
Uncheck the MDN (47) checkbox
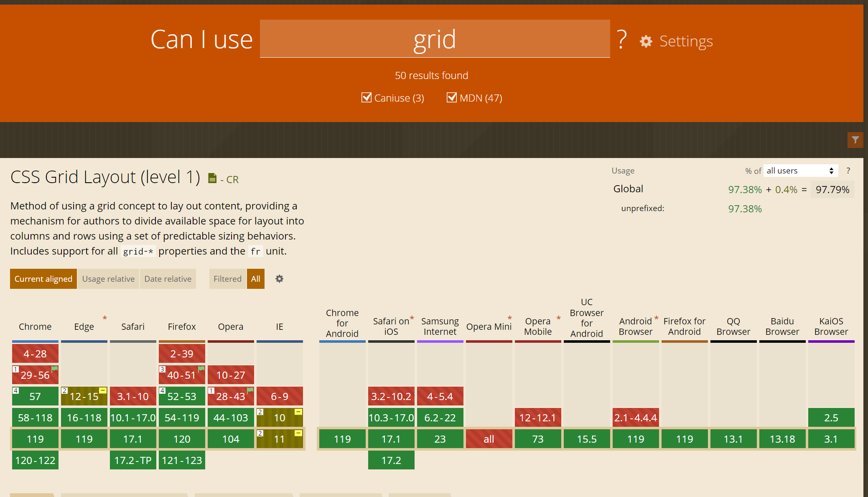click(x=452, y=97)
